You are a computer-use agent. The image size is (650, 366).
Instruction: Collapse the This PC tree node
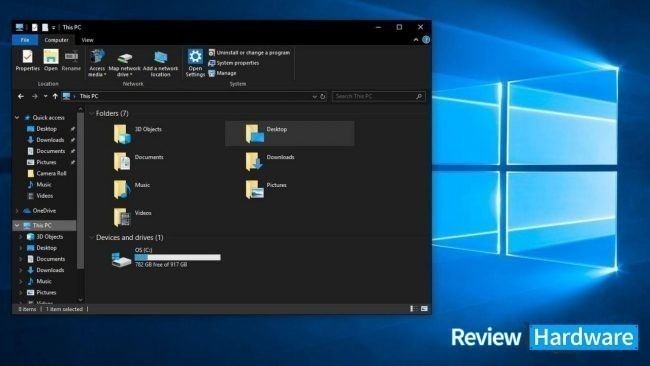pyautogui.click(x=17, y=225)
